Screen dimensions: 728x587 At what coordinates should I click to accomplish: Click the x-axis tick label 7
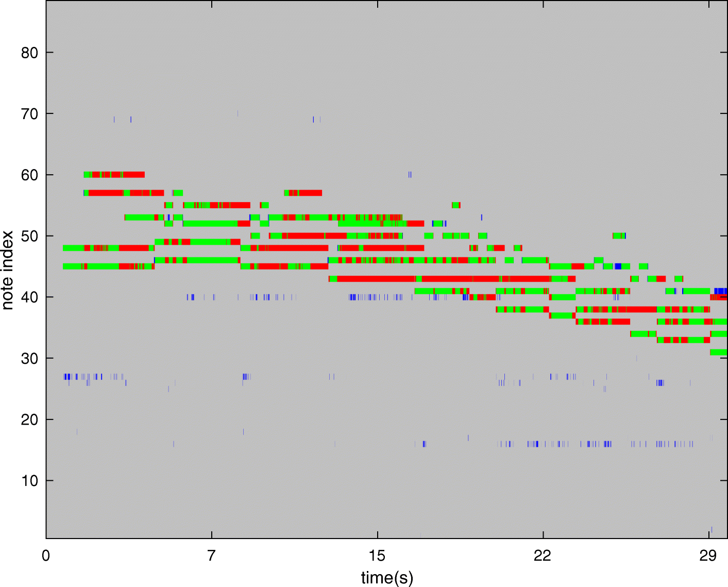coord(211,556)
